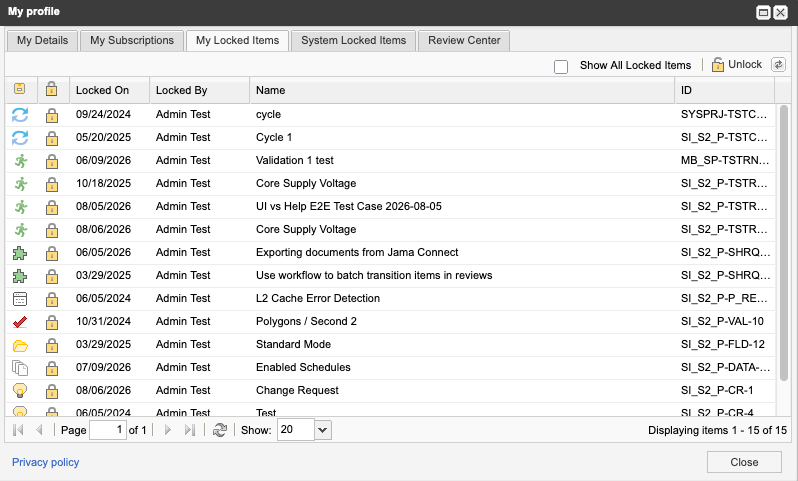Click the lock icon in Cycle 1 row
The width and height of the screenshot is (798, 481).
click(x=51, y=138)
